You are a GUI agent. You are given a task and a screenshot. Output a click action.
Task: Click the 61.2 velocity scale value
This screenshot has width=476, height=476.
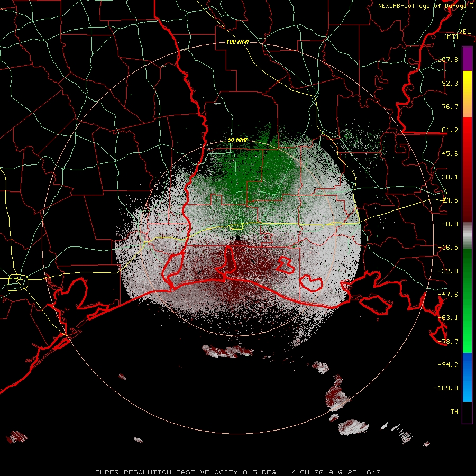pos(450,130)
